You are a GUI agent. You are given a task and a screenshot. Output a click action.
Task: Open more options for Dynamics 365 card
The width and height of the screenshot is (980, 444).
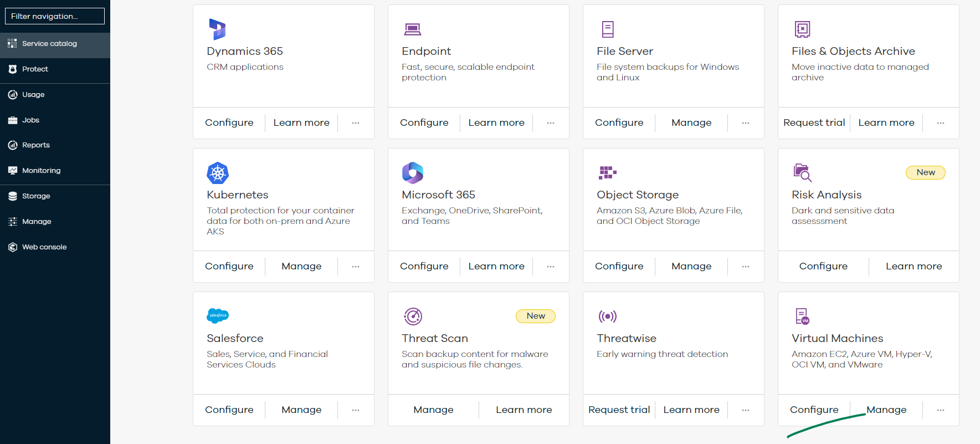click(356, 123)
